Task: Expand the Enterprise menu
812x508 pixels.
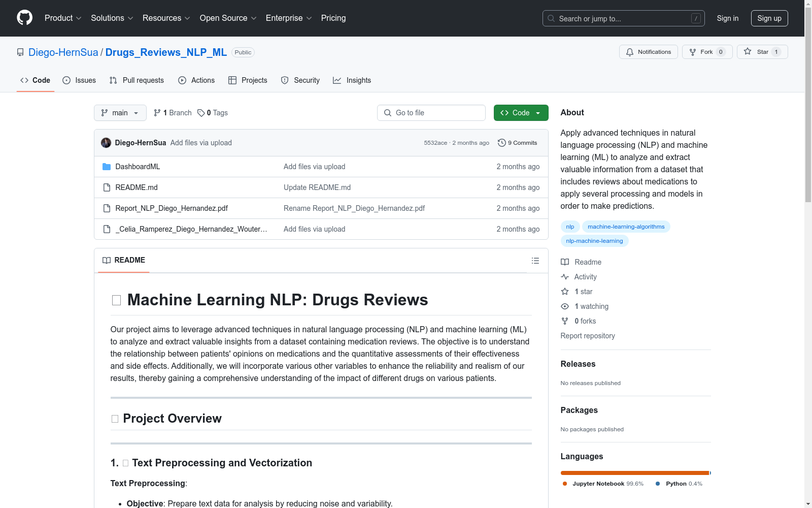Action: [x=289, y=18]
